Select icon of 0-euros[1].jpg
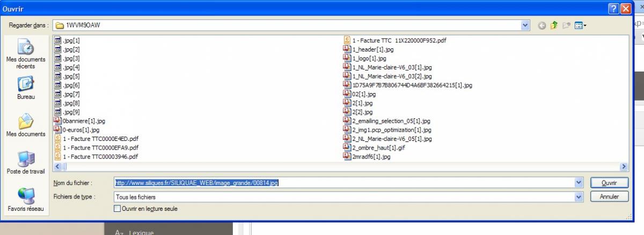This screenshot has height=235, width=644. 58,130
